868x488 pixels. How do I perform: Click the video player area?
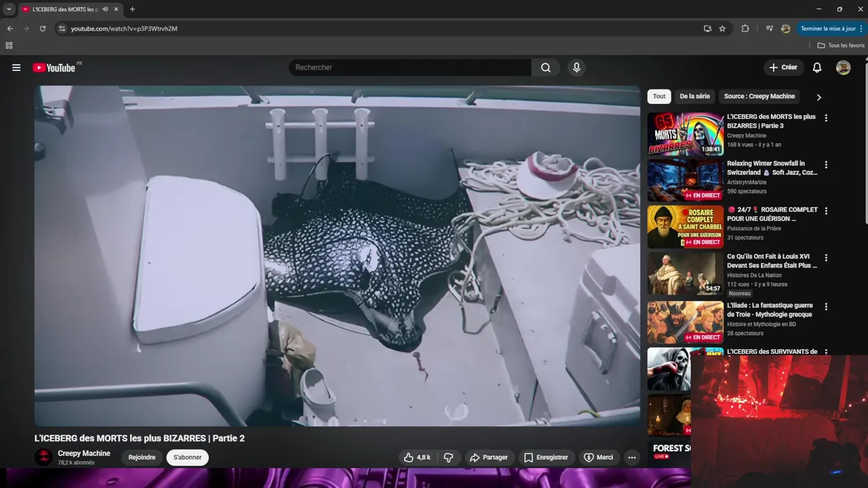tap(337, 256)
